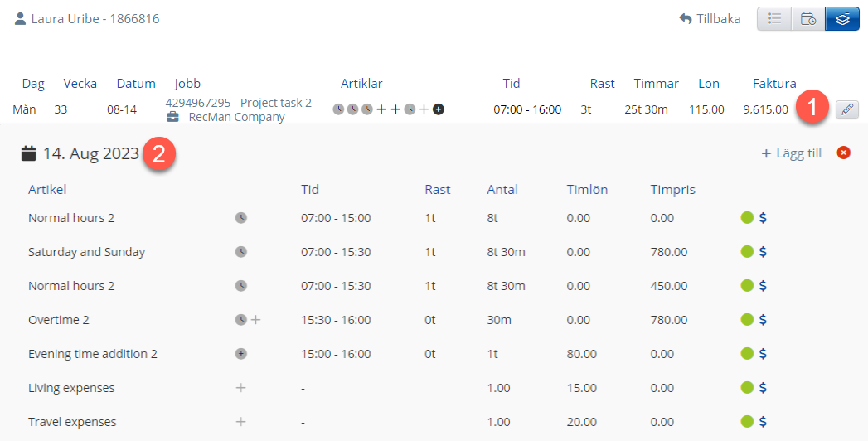This screenshot has width=868, height=441.
Task: Switch to the list view button
Action: pos(774,18)
